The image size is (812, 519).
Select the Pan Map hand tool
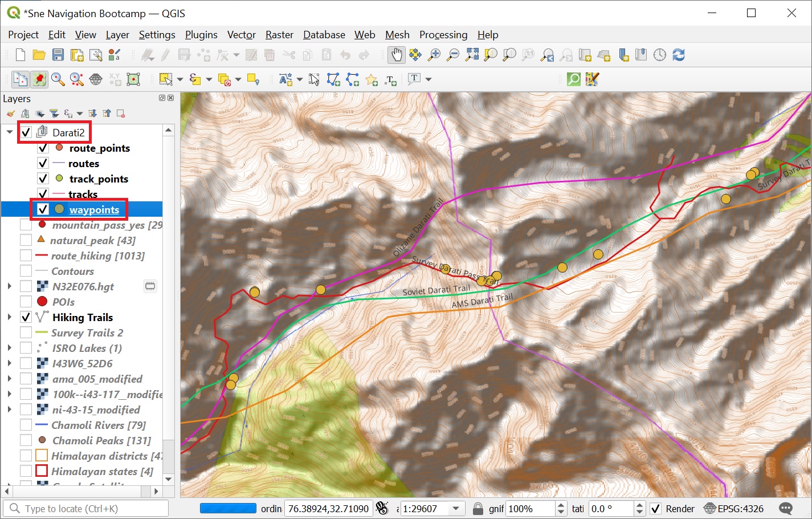396,55
